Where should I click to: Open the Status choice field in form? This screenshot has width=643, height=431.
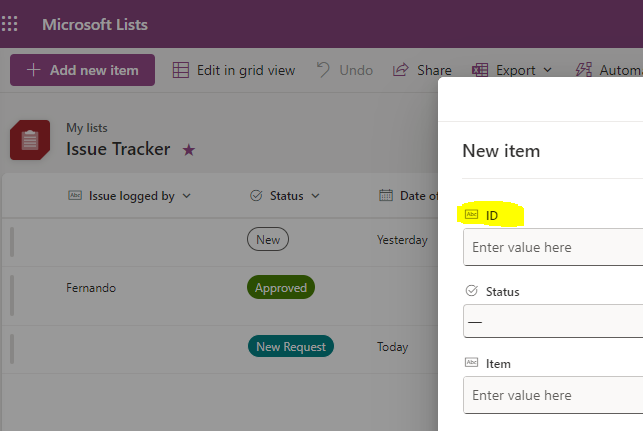coord(553,321)
